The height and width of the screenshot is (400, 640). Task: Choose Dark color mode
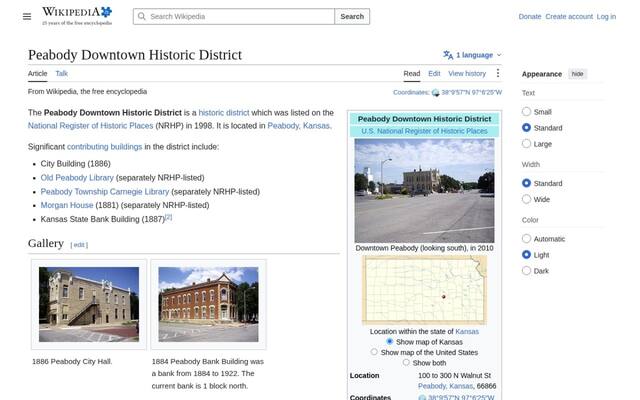click(x=527, y=271)
